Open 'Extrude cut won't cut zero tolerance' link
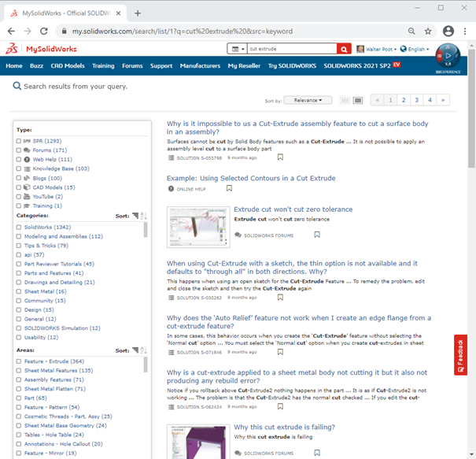The height and width of the screenshot is (459, 476). (x=293, y=209)
